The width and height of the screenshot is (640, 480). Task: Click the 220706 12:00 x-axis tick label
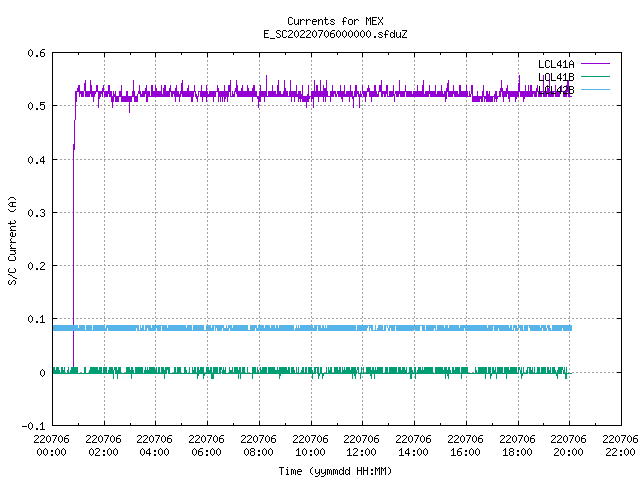(x=361, y=446)
